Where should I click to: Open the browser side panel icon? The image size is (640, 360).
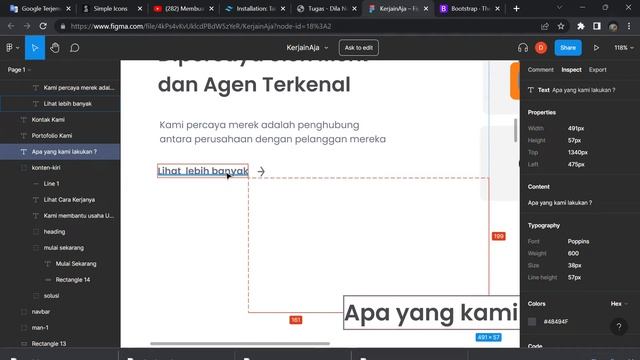(x=597, y=26)
